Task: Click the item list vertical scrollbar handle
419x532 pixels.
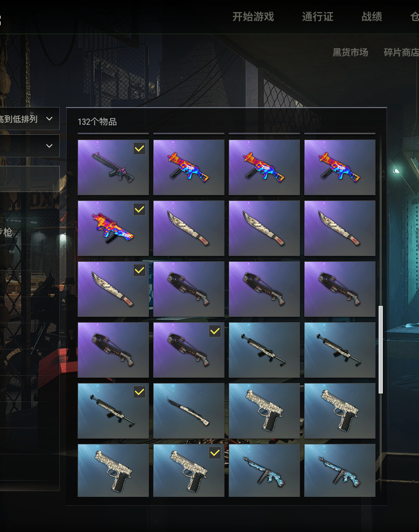Action: [x=381, y=349]
